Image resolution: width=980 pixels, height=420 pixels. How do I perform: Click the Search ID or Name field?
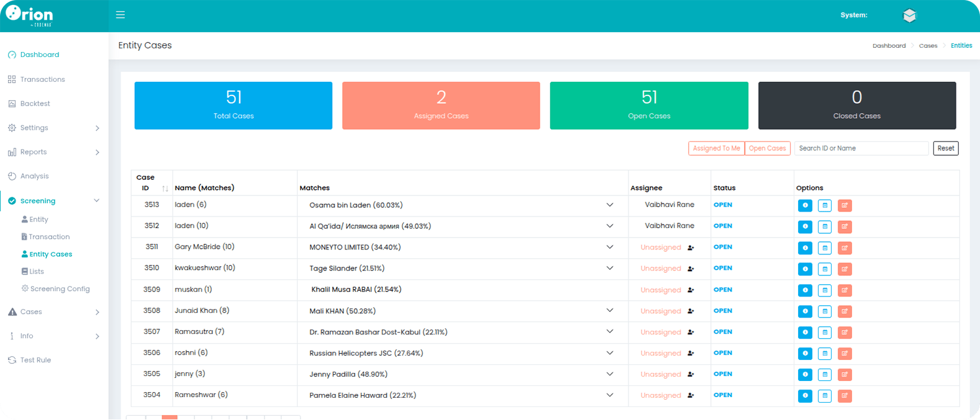[861, 148]
